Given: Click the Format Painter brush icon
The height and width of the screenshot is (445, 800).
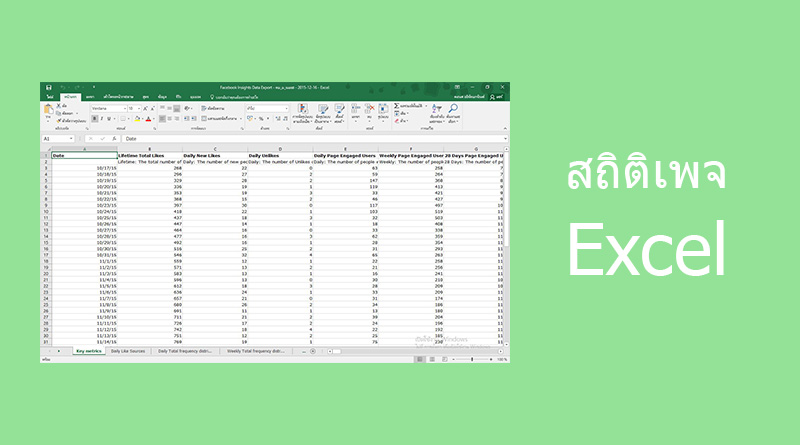Looking at the screenshot, I should [x=59, y=121].
